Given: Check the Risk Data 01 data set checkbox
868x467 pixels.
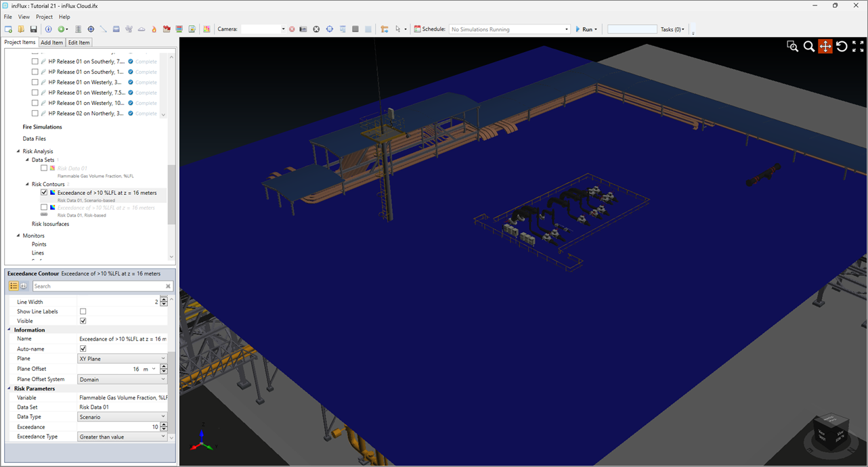Looking at the screenshot, I should [x=44, y=168].
